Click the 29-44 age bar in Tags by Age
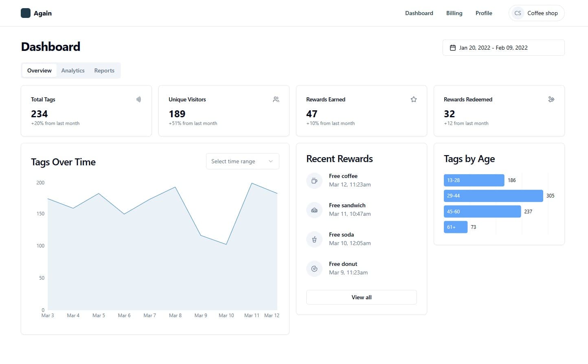Image resolution: width=588 pixels, height=364 pixels. click(493, 195)
